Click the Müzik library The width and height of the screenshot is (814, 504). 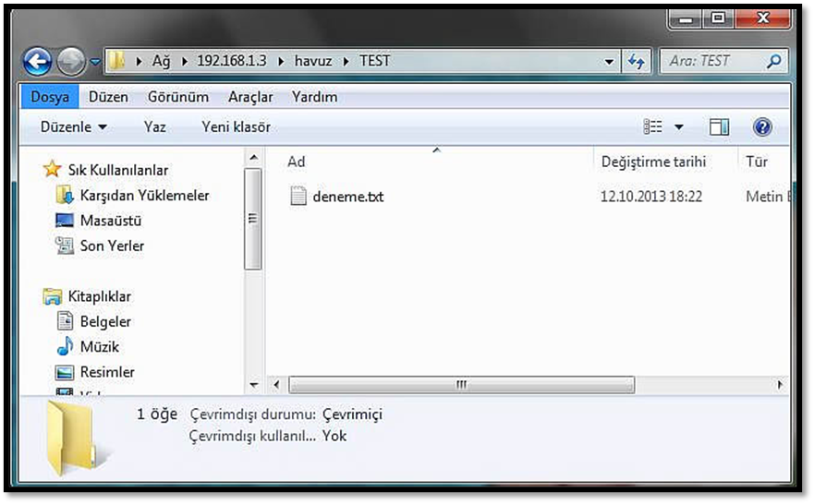[99, 347]
